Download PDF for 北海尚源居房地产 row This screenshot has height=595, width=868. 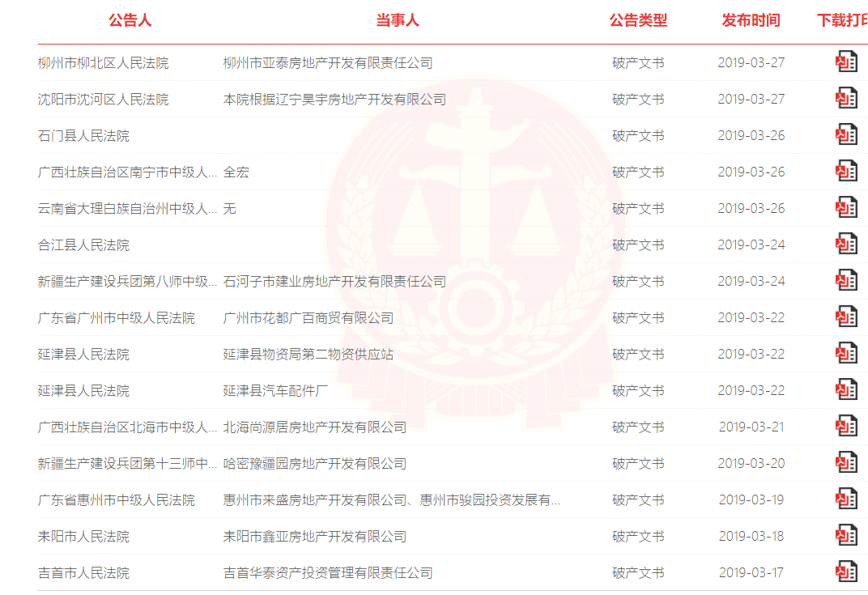coord(846,426)
